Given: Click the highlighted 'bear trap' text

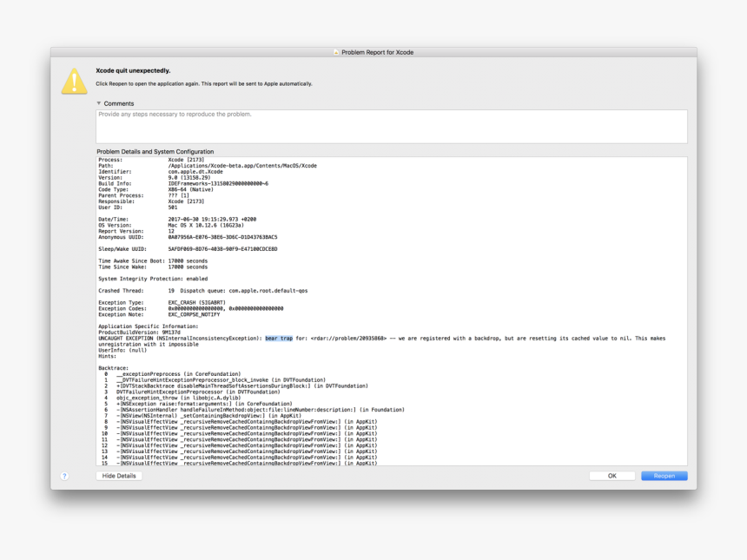Looking at the screenshot, I should (280, 338).
